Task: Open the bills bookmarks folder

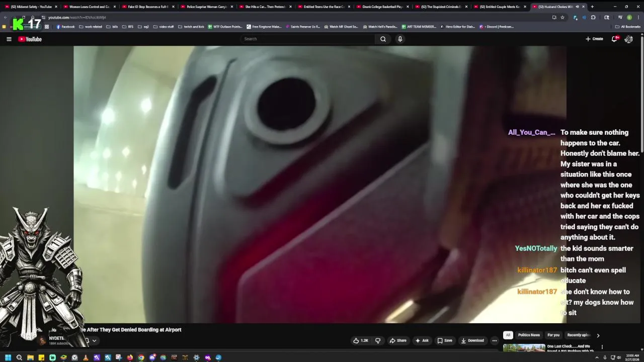Action: pyautogui.click(x=112, y=27)
